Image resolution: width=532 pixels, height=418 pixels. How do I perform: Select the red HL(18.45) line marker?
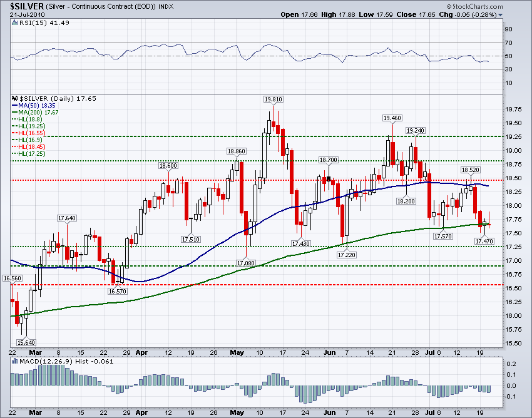pyautogui.click(x=13, y=148)
